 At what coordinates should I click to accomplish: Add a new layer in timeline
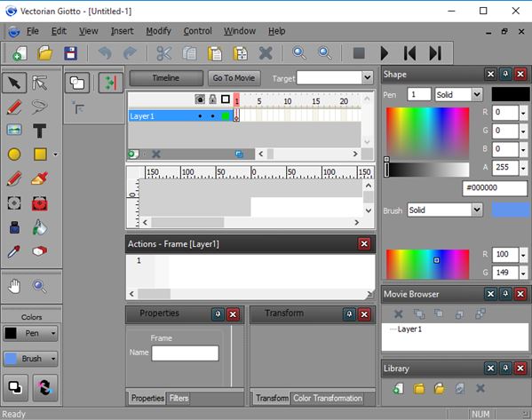(133, 155)
